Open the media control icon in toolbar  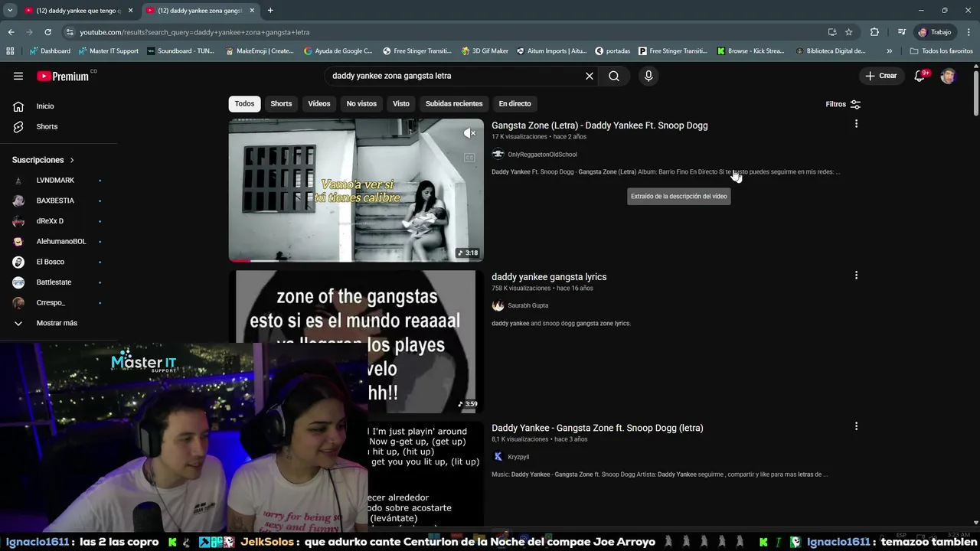[902, 32]
